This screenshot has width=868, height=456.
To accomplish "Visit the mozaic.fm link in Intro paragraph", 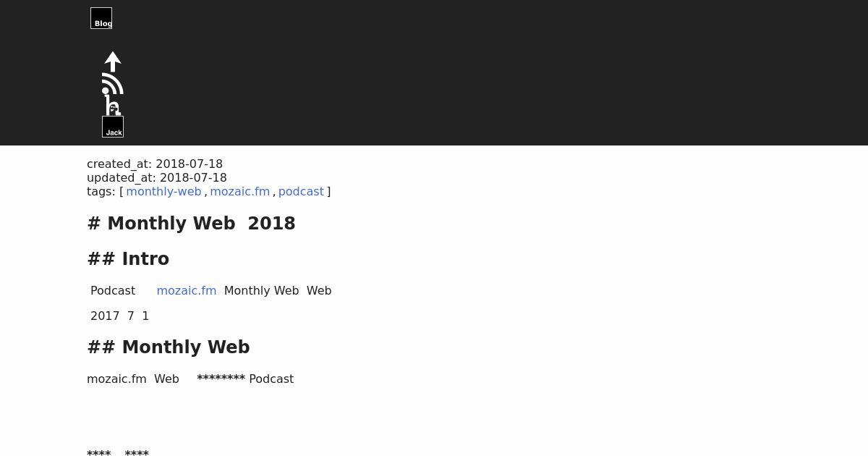I will (187, 290).
